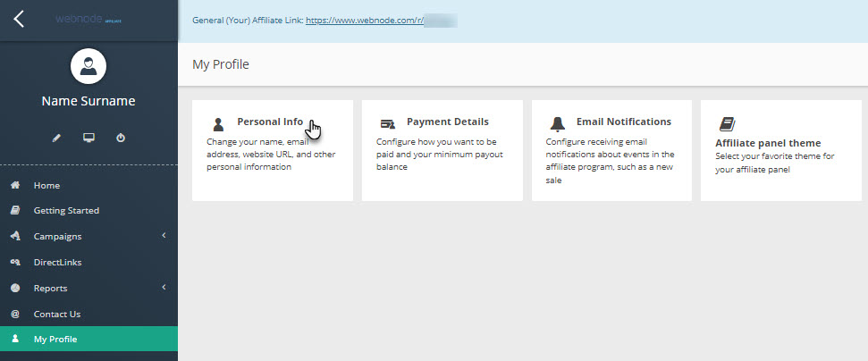Click the Webnode logo in header
This screenshot has height=361, width=868.
(87, 18)
